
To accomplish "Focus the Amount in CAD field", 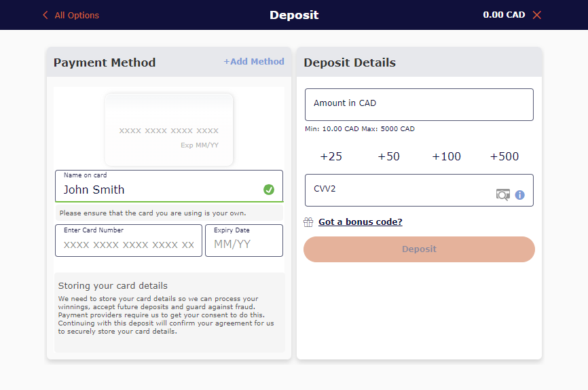I will pos(419,105).
